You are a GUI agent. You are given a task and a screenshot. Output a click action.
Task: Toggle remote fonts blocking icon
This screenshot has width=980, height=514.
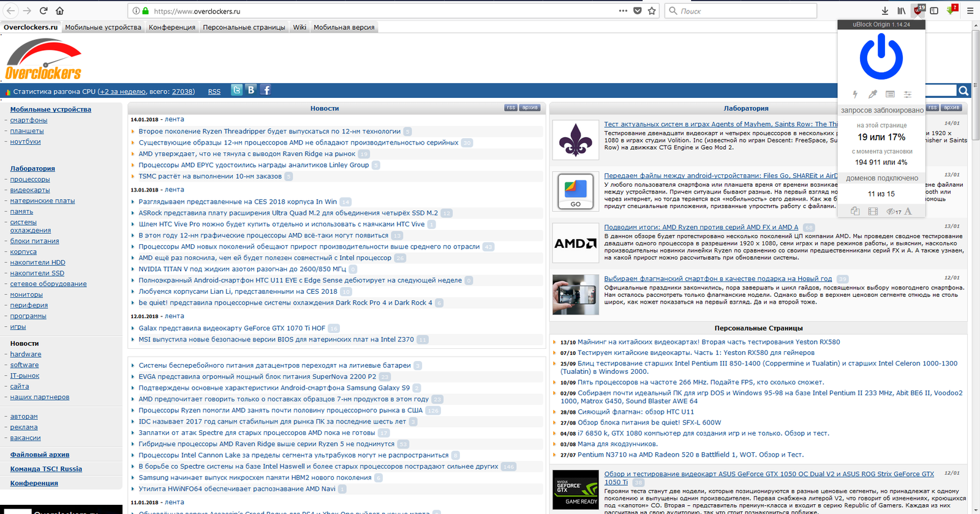pos(908,211)
